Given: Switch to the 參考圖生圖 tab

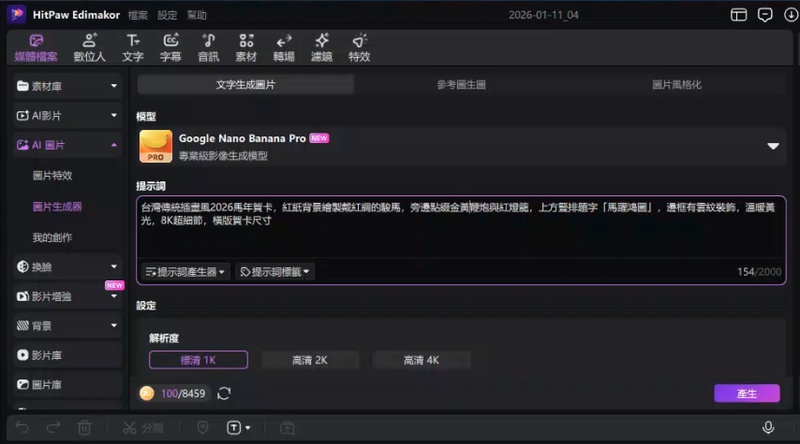Looking at the screenshot, I should pos(461,85).
